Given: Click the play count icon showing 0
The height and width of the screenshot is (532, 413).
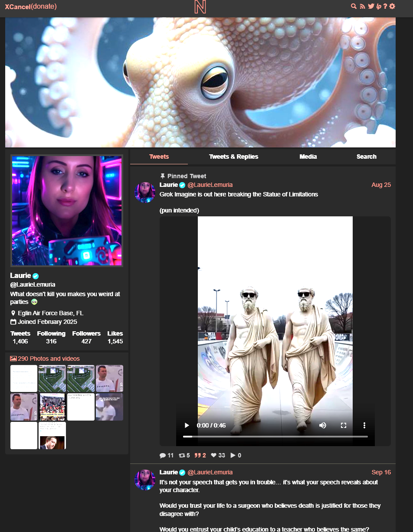Looking at the screenshot, I should click(233, 455).
